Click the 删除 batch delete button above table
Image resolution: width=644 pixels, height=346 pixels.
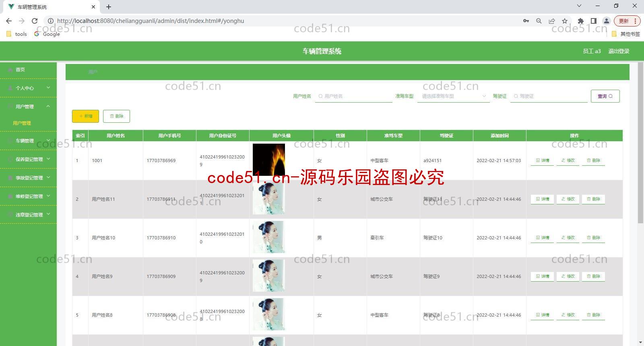(x=116, y=116)
